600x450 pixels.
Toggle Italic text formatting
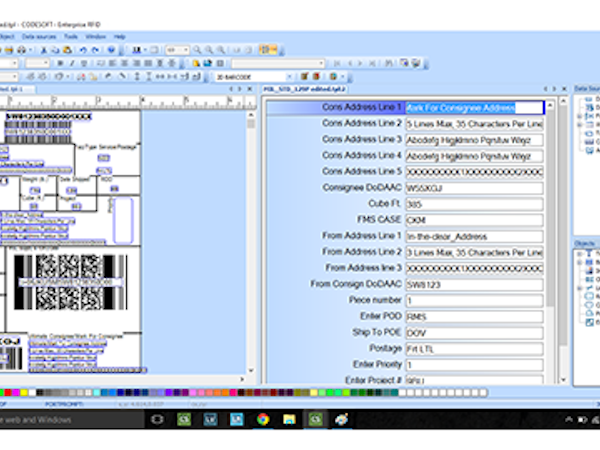click(72, 63)
